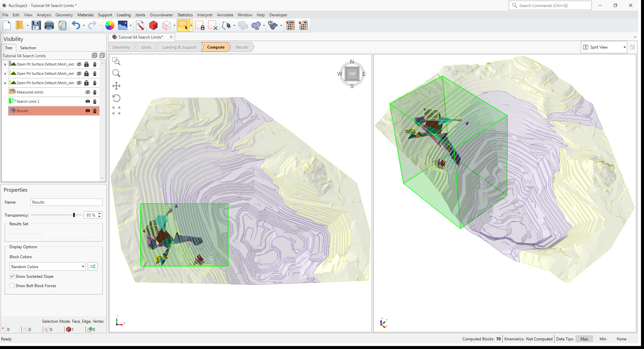Set Data Tips to None
Screen dimensions: 644x349
click(621, 339)
